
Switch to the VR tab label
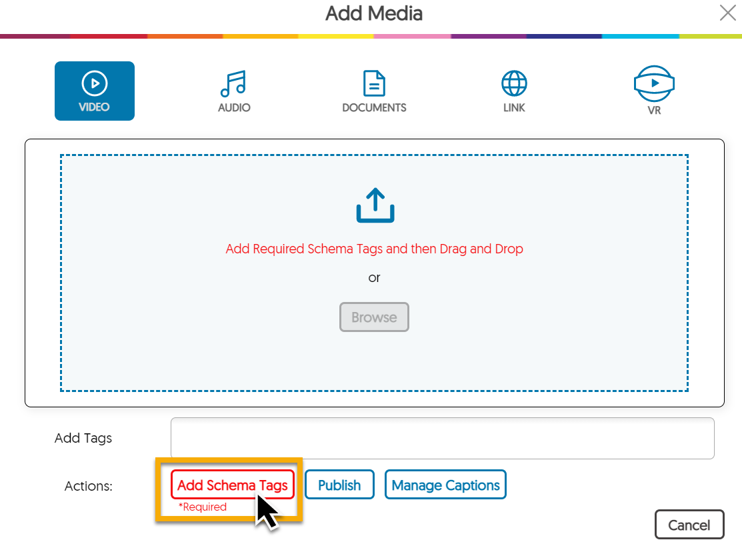coord(654,111)
